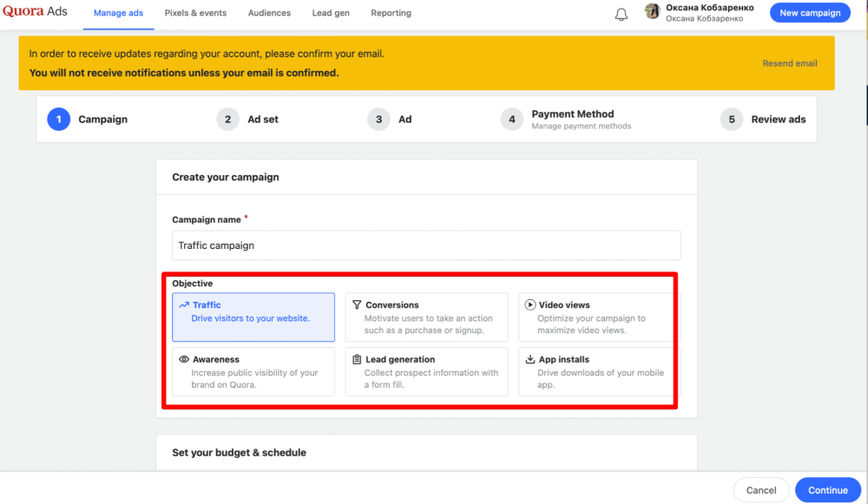Open the notifications bell icon
This screenshot has height=504, width=868.
[x=621, y=15]
